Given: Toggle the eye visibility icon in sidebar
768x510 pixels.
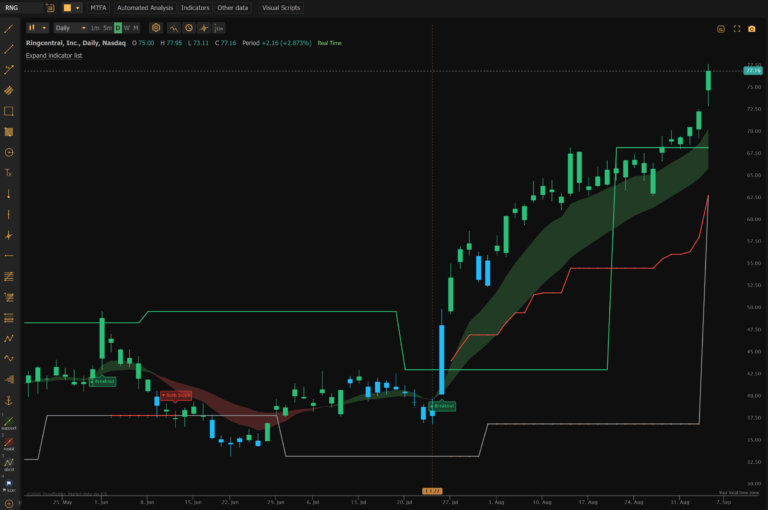Looking at the screenshot, I should [8, 503].
